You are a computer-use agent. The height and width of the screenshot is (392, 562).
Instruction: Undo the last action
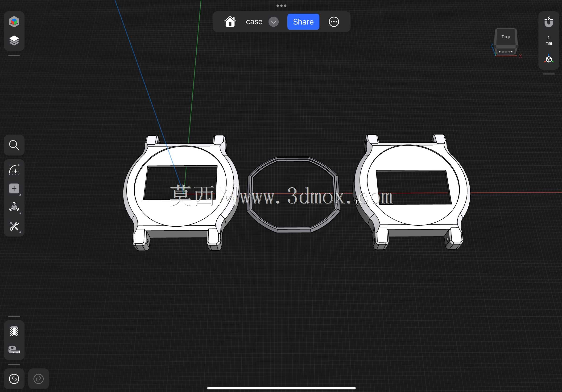click(x=14, y=379)
